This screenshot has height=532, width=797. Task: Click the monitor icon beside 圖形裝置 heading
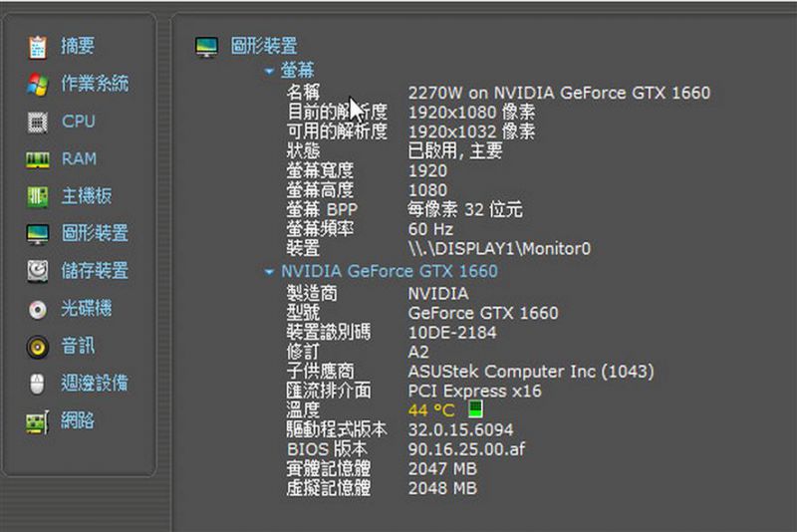(x=206, y=46)
